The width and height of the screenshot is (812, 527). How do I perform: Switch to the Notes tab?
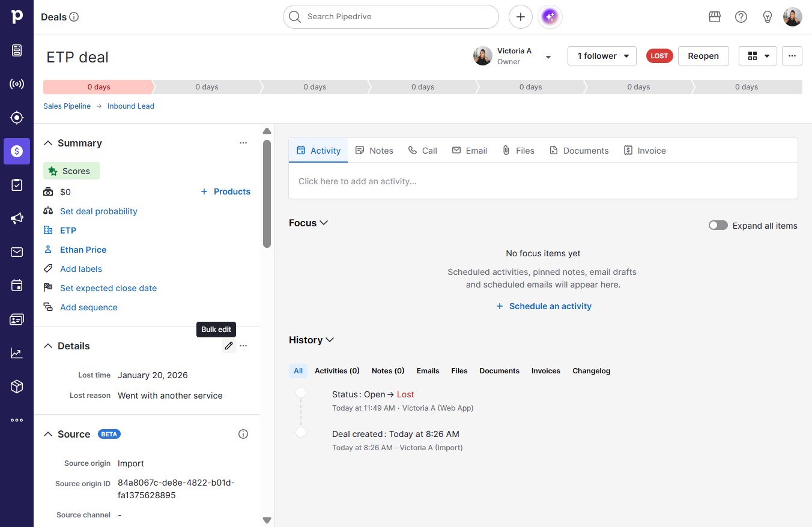point(374,151)
